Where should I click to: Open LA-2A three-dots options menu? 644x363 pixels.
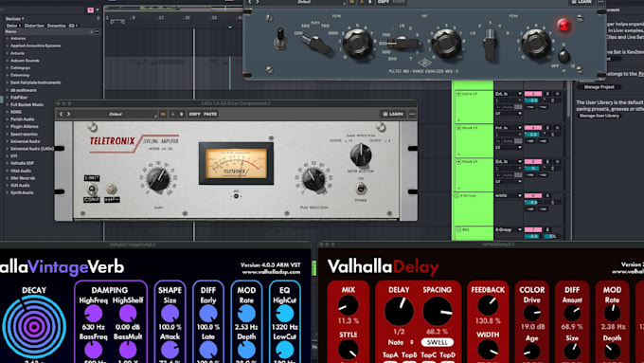coord(412,114)
